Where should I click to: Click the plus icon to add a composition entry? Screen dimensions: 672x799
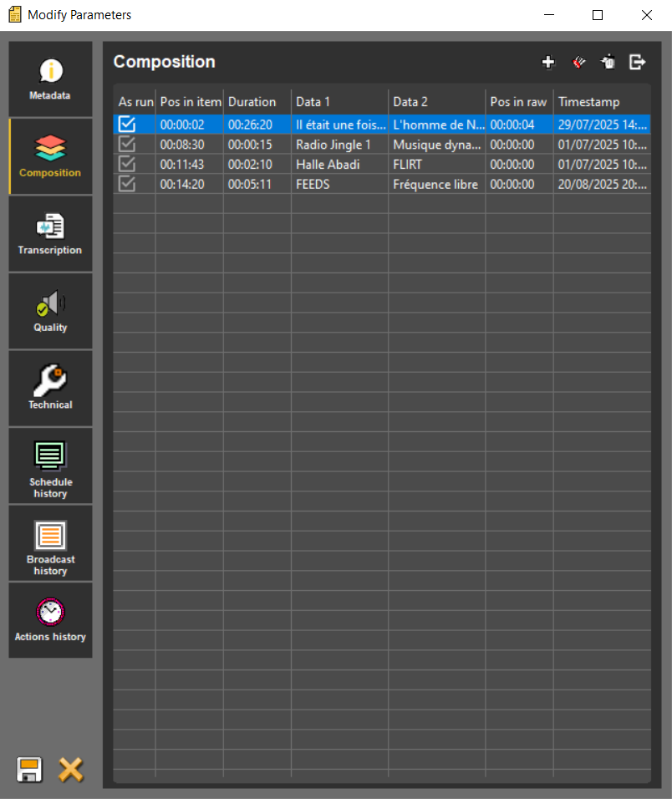[x=548, y=62]
